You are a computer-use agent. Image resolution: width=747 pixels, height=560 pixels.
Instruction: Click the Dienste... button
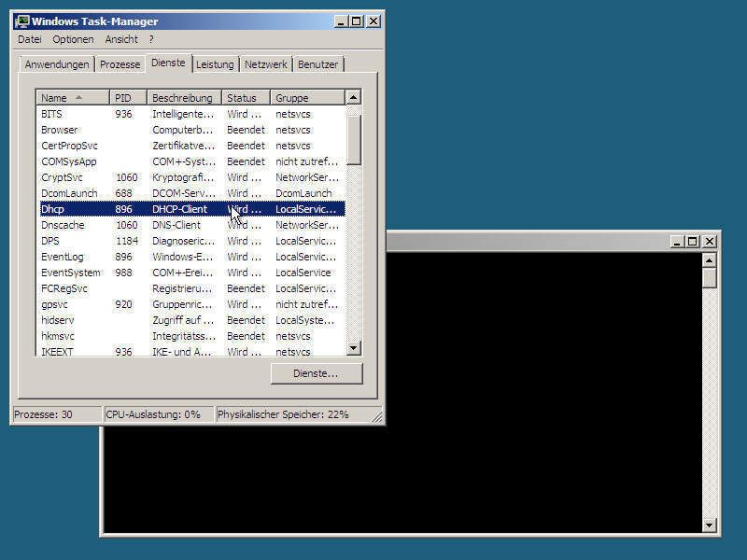tap(317, 373)
